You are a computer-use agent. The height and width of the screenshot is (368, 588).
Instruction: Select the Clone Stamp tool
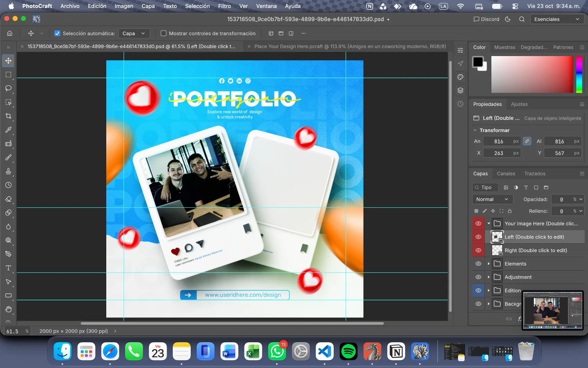tap(9, 171)
